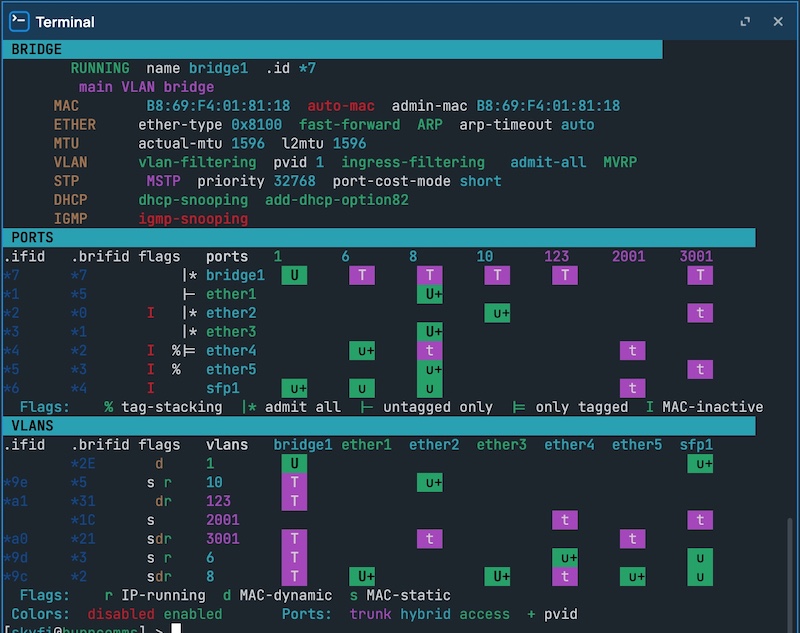The height and width of the screenshot is (633, 800).
Task: Click the t badge for ether4 under VLAN 8
Action: pyautogui.click(x=429, y=351)
